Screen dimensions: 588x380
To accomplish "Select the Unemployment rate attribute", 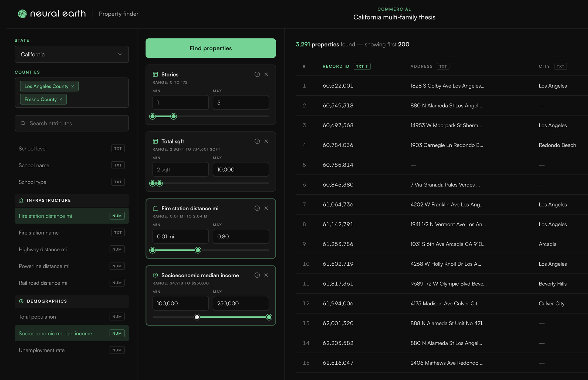I will coord(72,350).
